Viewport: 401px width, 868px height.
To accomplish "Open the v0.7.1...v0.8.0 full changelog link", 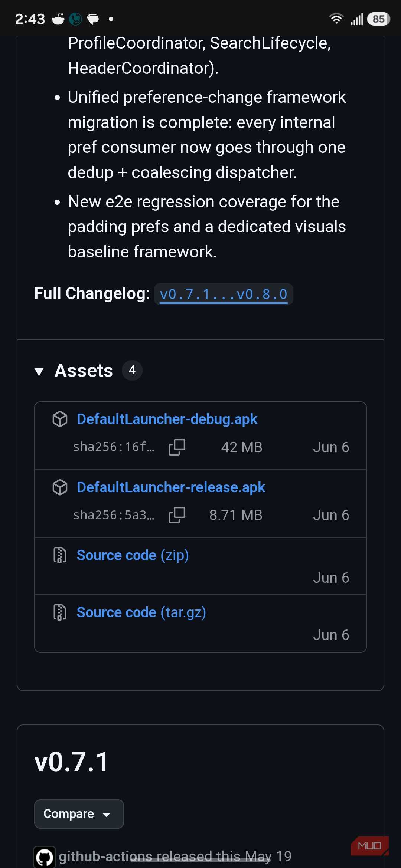I will (x=224, y=294).
